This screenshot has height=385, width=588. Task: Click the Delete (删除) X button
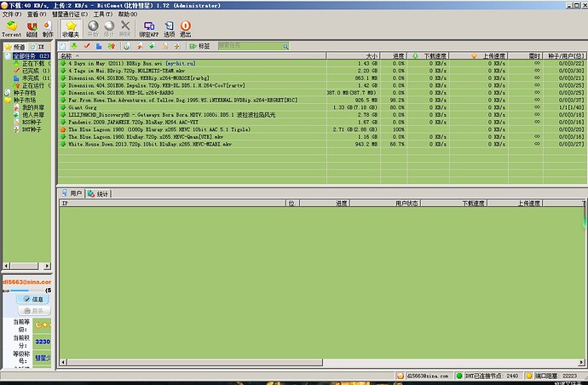click(x=125, y=29)
